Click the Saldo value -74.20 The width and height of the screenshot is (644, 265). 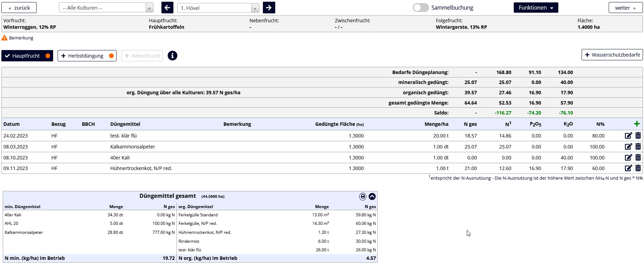534,113
